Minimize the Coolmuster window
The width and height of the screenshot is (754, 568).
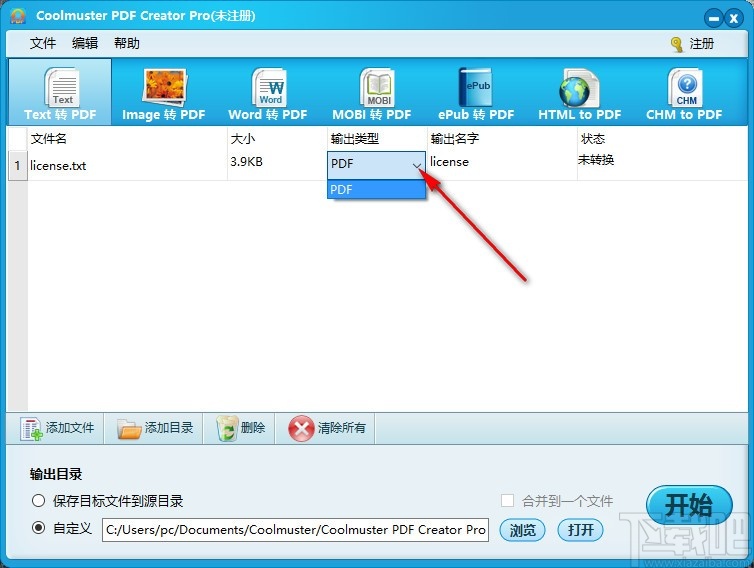pyautogui.click(x=714, y=19)
